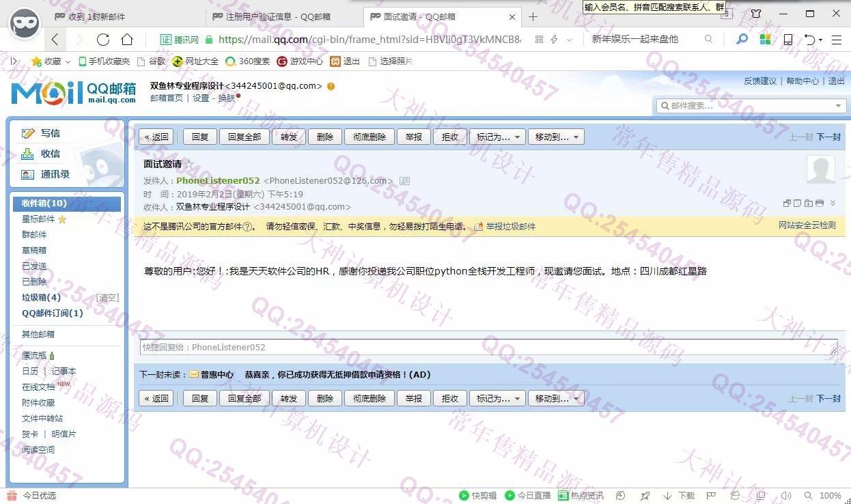The height and width of the screenshot is (504, 851).
Task: Open the 移动到... dropdown in bottom toolbar
Action: (x=556, y=398)
